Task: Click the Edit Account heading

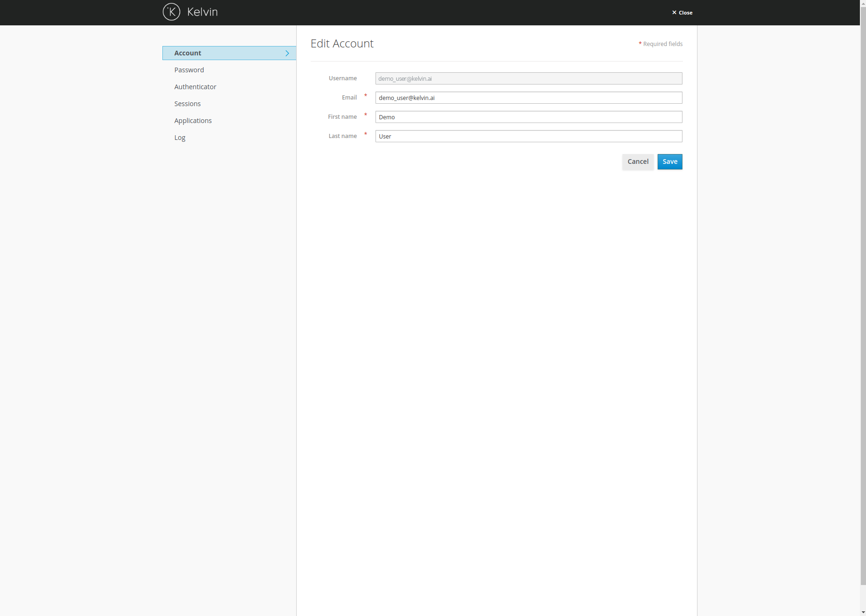Action: point(342,43)
